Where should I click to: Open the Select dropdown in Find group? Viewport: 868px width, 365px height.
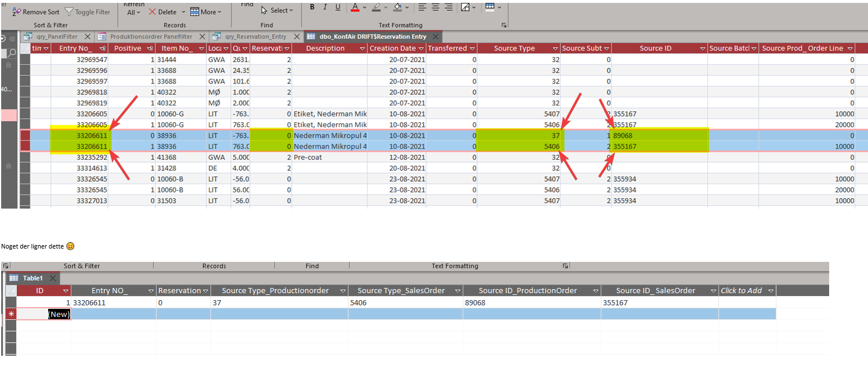tap(277, 10)
